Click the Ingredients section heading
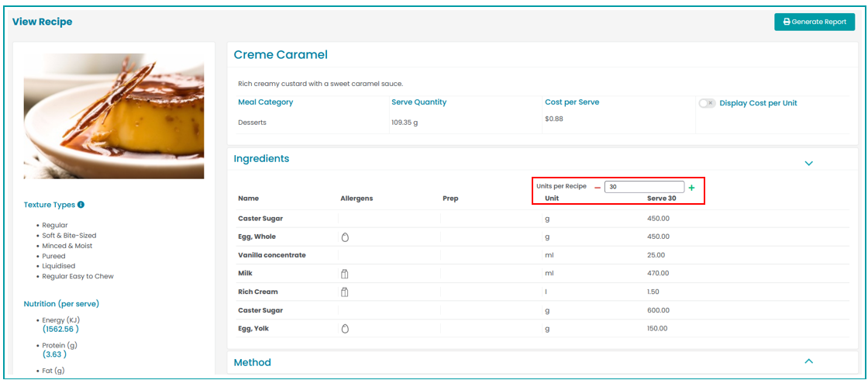The image size is (868, 380). [x=261, y=159]
